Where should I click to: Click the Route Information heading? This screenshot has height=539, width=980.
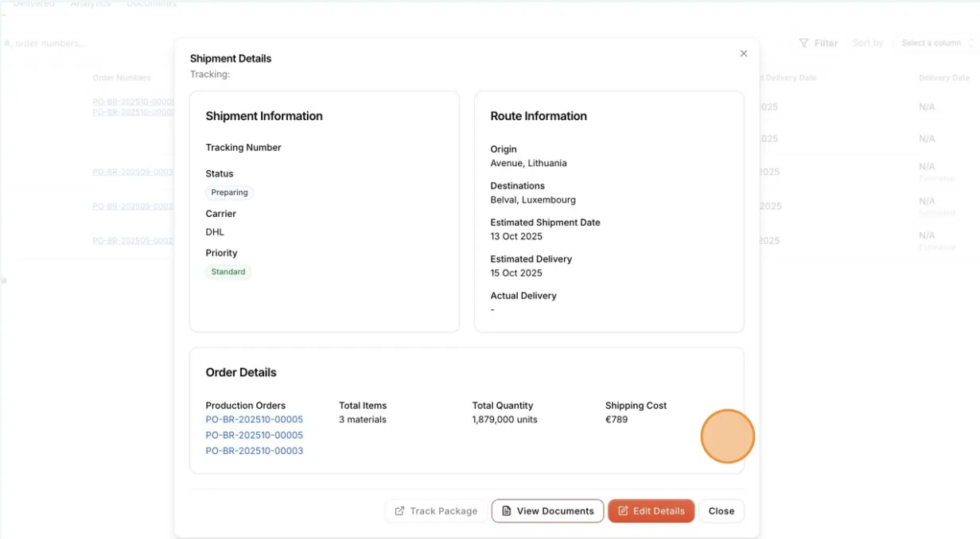tap(539, 116)
